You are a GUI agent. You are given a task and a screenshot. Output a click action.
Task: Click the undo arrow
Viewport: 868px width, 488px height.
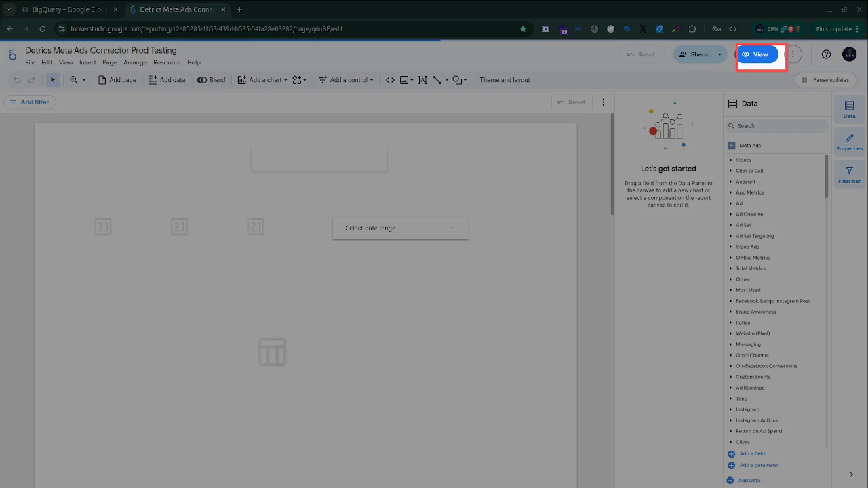pyautogui.click(x=16, y=79)
